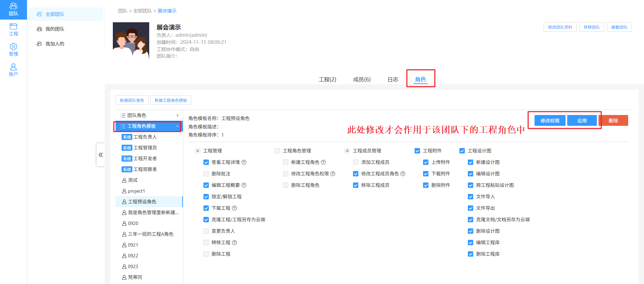This screenshot has width=644, height=284.
Task: Click the help icon beside 新建工程角色
Action: pos(323,162)
